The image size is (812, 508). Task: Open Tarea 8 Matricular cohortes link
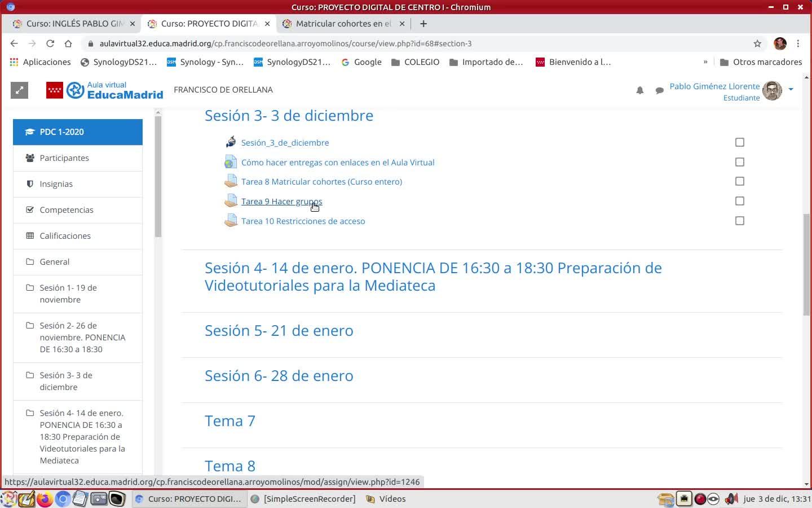(321, 182)
